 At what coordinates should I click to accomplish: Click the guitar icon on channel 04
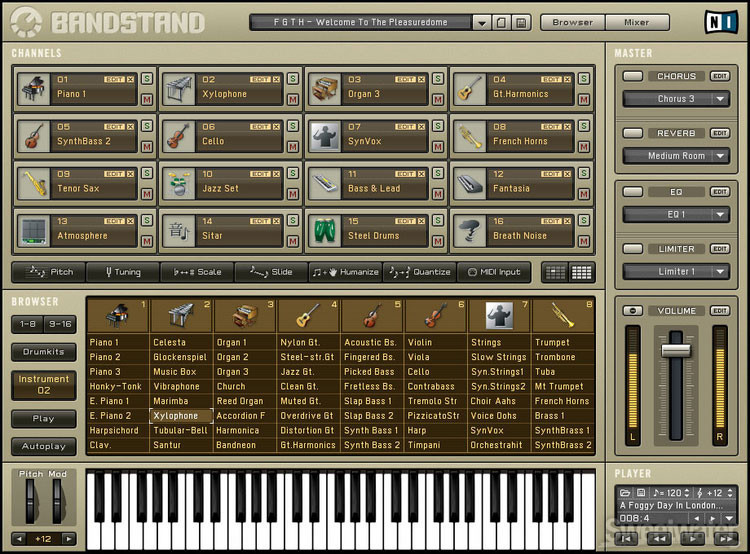(470, 89)
